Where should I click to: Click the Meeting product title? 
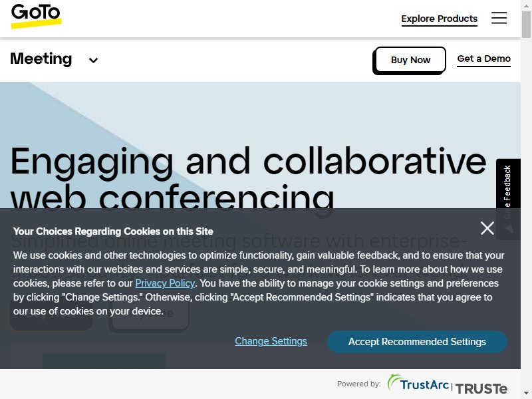(41, 59)
